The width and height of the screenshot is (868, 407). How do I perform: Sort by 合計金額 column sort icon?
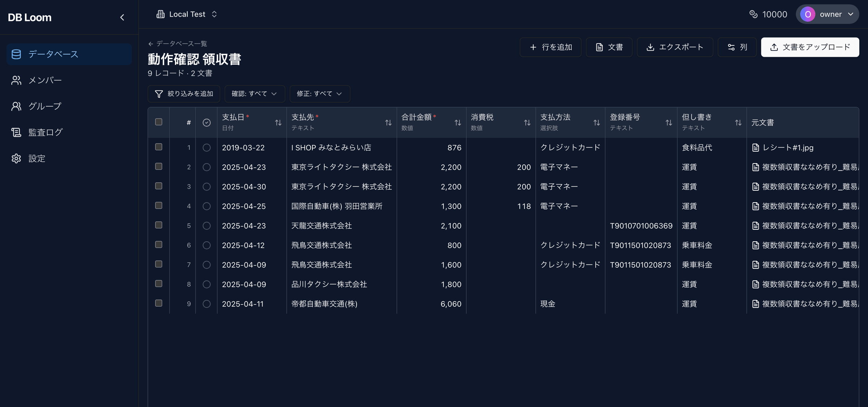pos(458,123)
